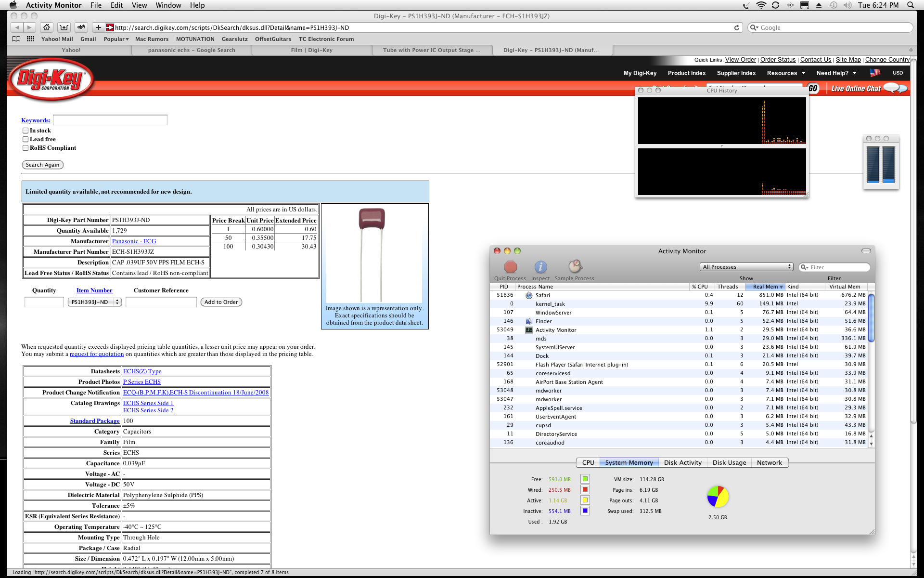This screenshot has height=578, width=924.
Task: Click the Activity Monitor toolbar toggle pill
Action: [x=866, y=251]
